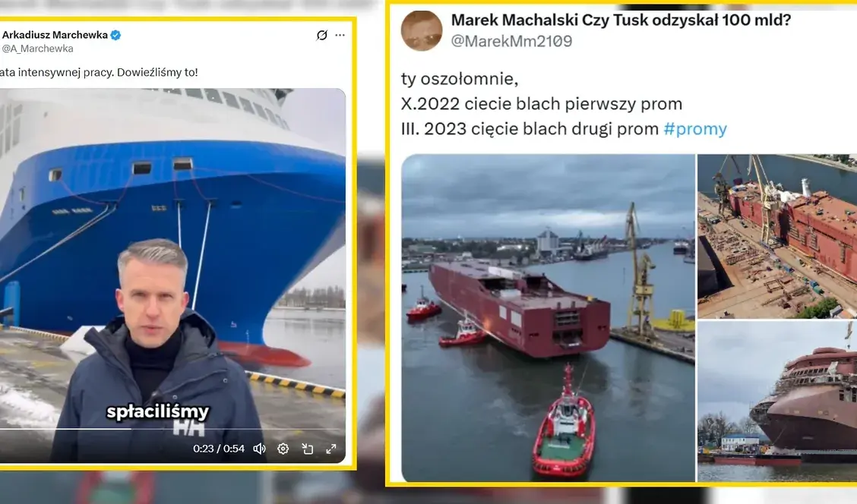This screenshot has height=504, width=857.
Task: Open the hull-under-construction photo
Action: point(777,402)
